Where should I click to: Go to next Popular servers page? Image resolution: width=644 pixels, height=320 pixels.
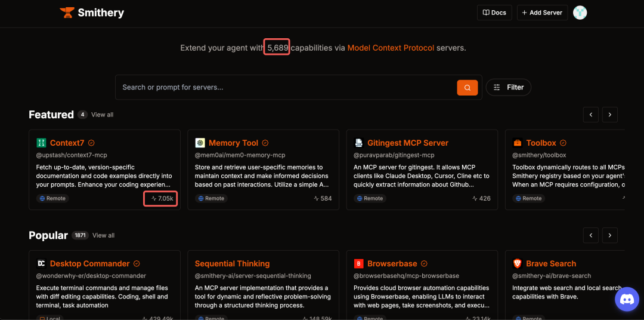[x=610, y=235]
